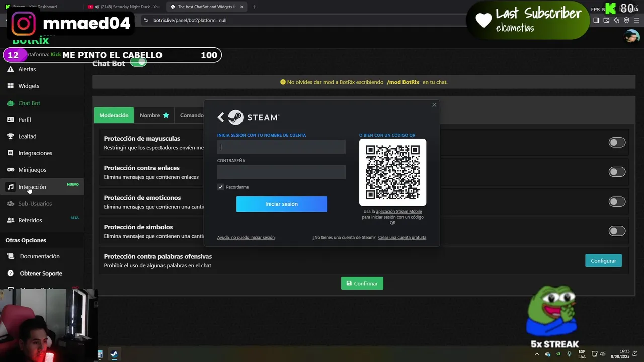Show hidden system tray icons

[536, 354]
